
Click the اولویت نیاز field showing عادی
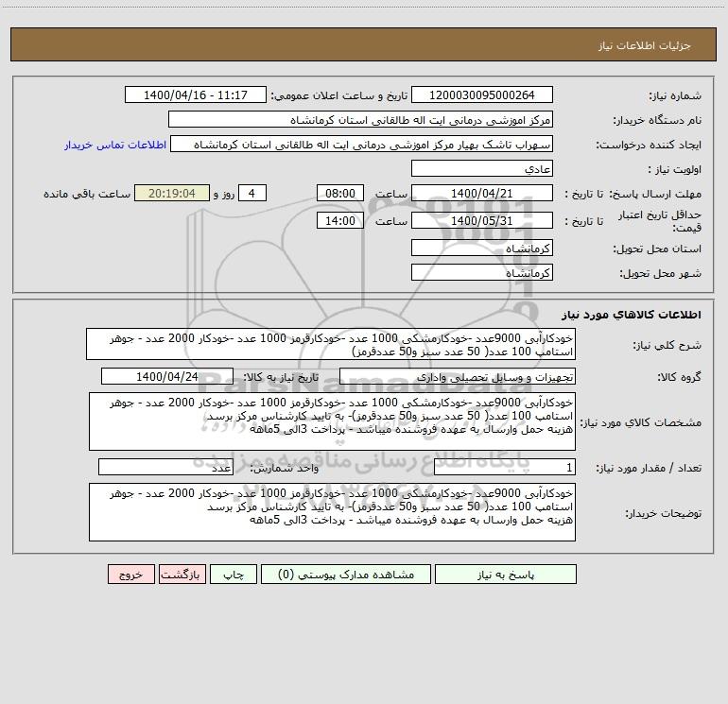[x=482, y=168]
